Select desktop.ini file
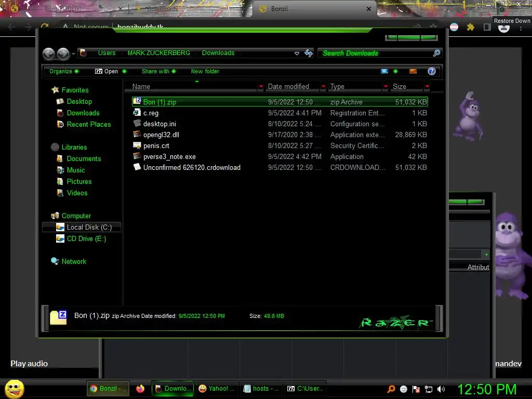The image size is (532, 399). point(159,124)
